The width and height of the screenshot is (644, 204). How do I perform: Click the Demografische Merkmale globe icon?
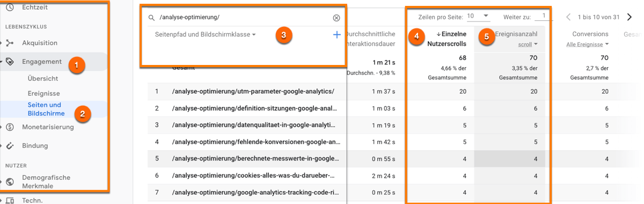click(x=10, y=181)
